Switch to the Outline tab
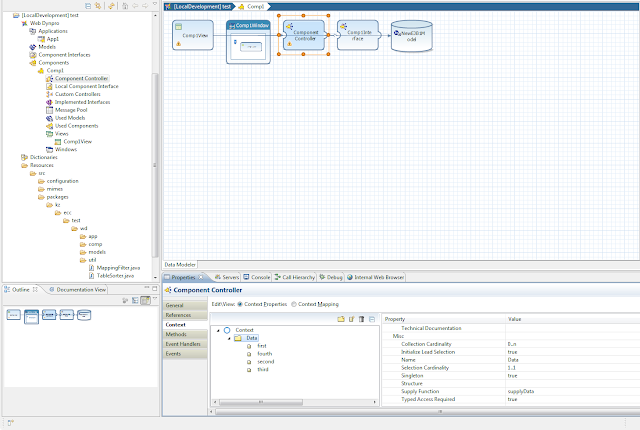This screenshot has width=640, height=430. [21, 290]
